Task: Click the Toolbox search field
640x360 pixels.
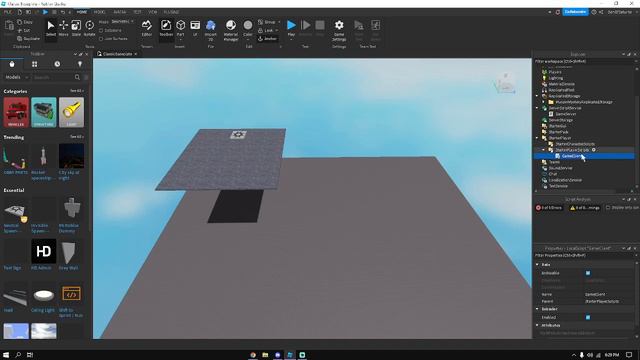Action: pyautogui.click(x=53, y=77)
